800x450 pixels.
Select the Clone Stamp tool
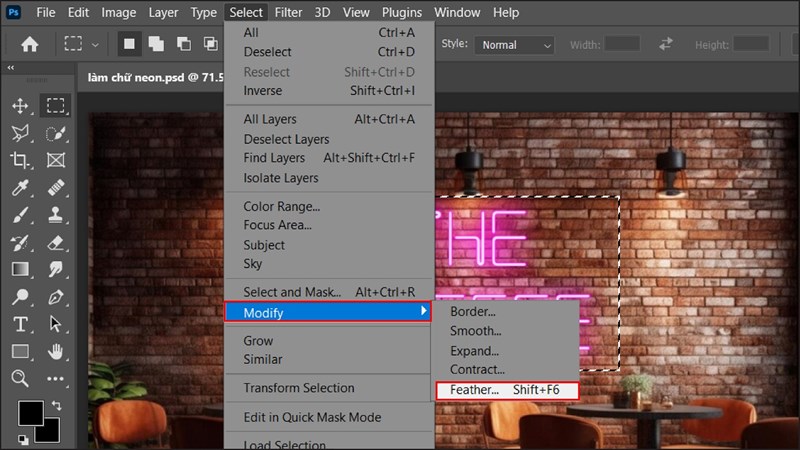click(56, 215)
